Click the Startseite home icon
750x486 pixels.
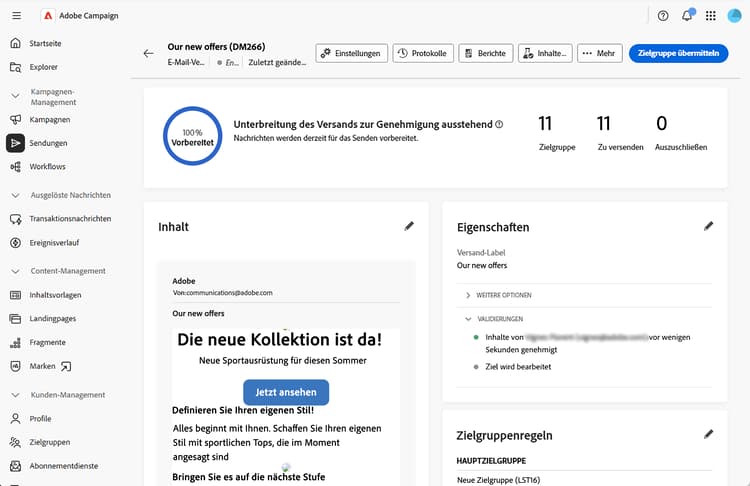(x=16, y=43)
